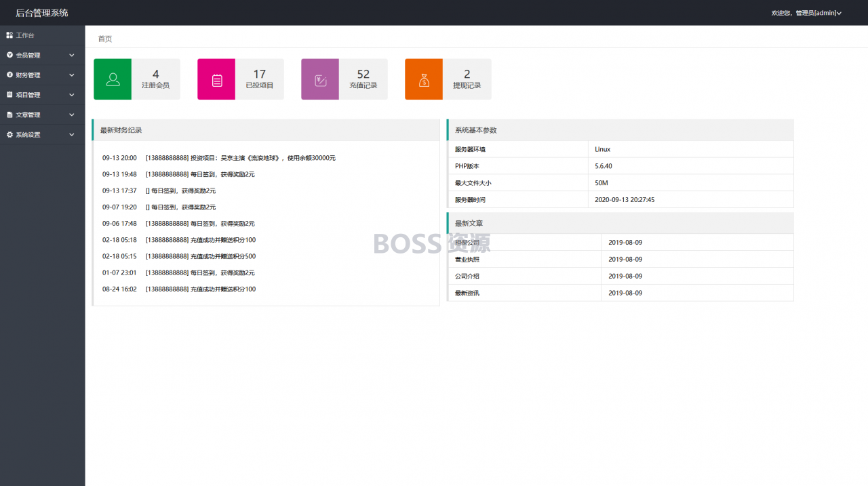Expand the 会员管理 chevron
868x486 pixels.
point(72,55)
